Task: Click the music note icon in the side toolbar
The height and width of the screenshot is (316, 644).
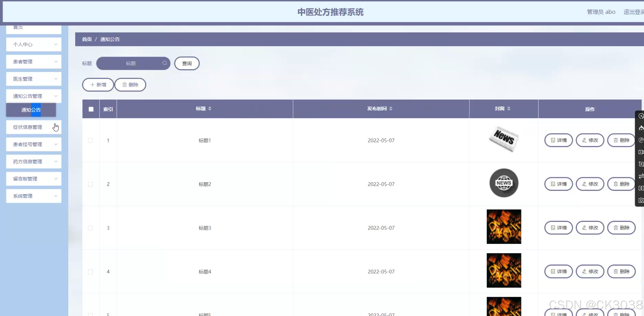Action: point(641,140)
